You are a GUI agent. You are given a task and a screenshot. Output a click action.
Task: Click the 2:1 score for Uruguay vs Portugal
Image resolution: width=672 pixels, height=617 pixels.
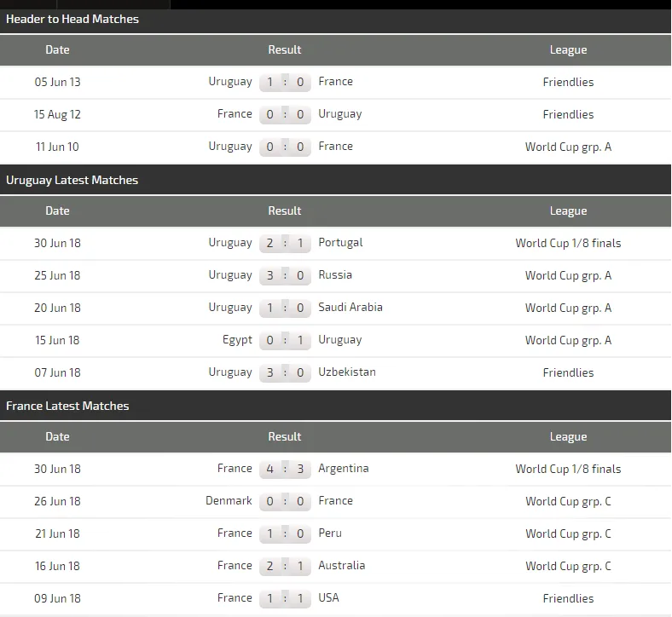[285, 243]
